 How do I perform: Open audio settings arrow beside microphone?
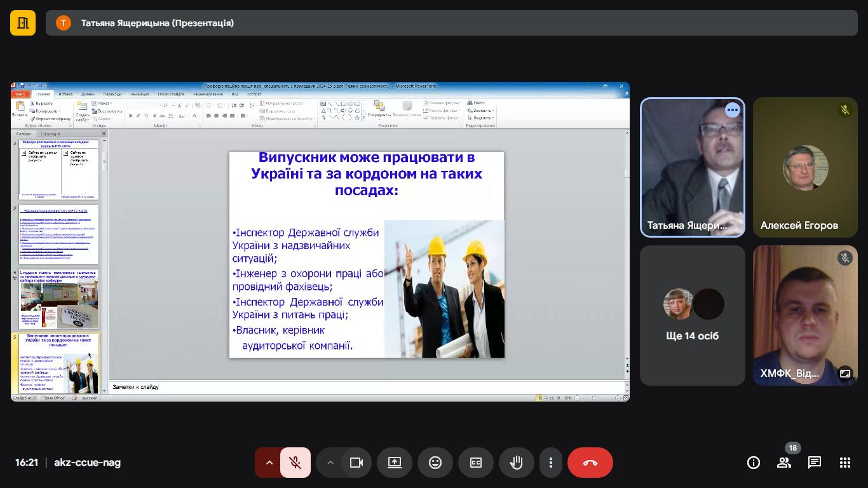[x=269, y=463]
